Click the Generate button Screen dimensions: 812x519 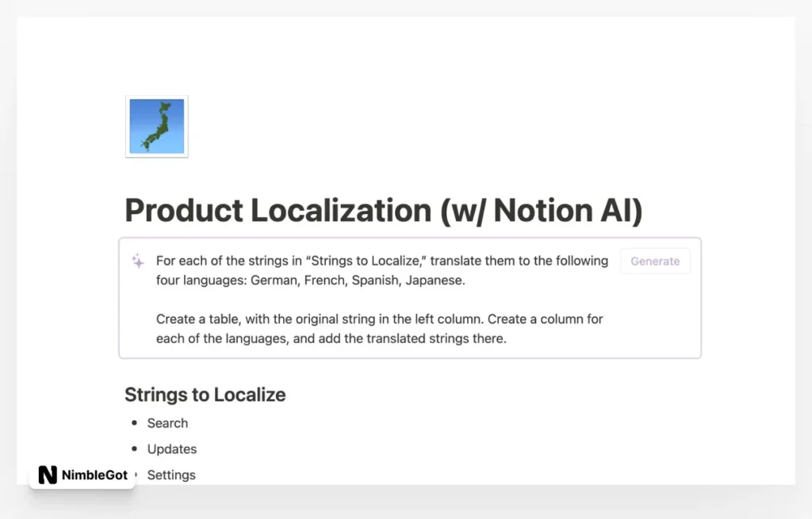[x=655, y=261]
